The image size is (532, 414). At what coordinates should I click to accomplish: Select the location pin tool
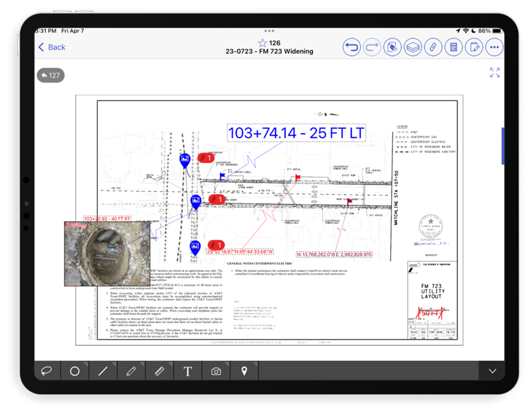pyautogui.click(x=244, y=371)
